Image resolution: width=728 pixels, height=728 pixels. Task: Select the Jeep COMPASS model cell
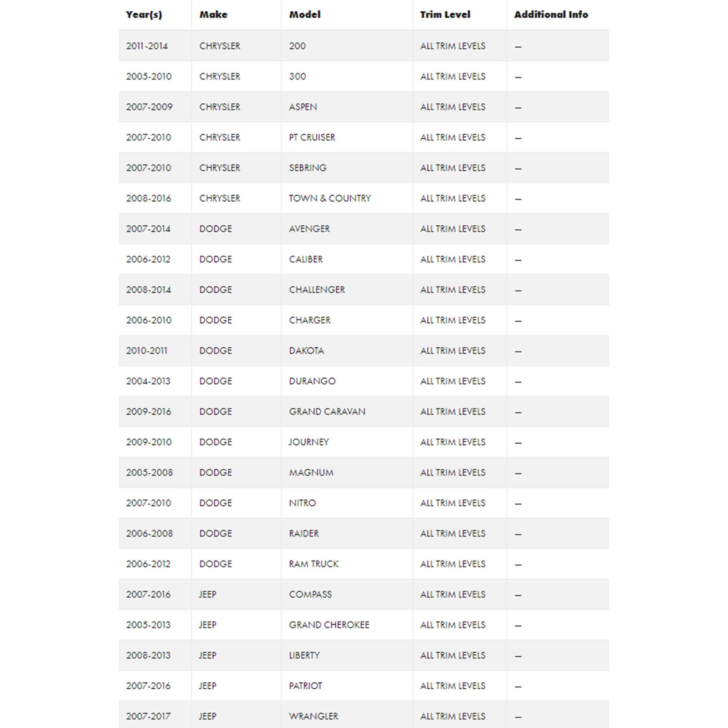pos(347,595)
